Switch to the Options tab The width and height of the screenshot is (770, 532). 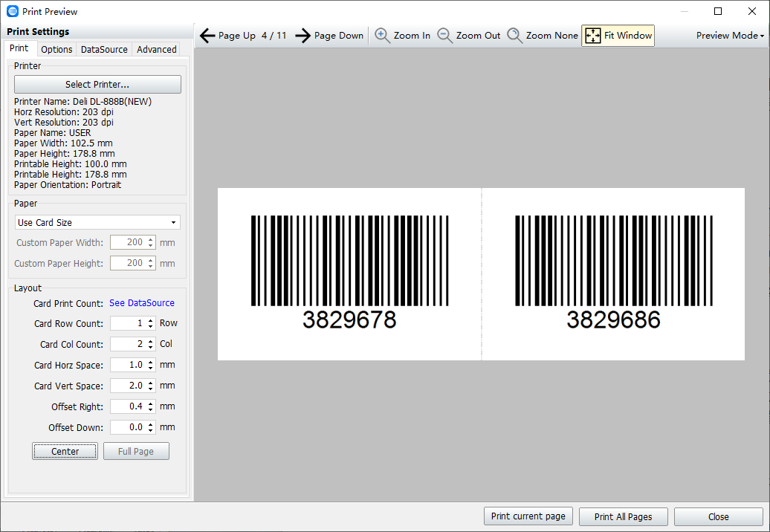tap(56, 49)
